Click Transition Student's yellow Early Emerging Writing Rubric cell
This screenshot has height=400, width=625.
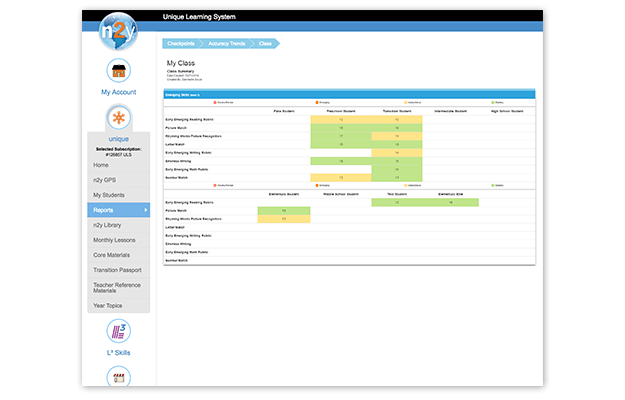point(397,153)
